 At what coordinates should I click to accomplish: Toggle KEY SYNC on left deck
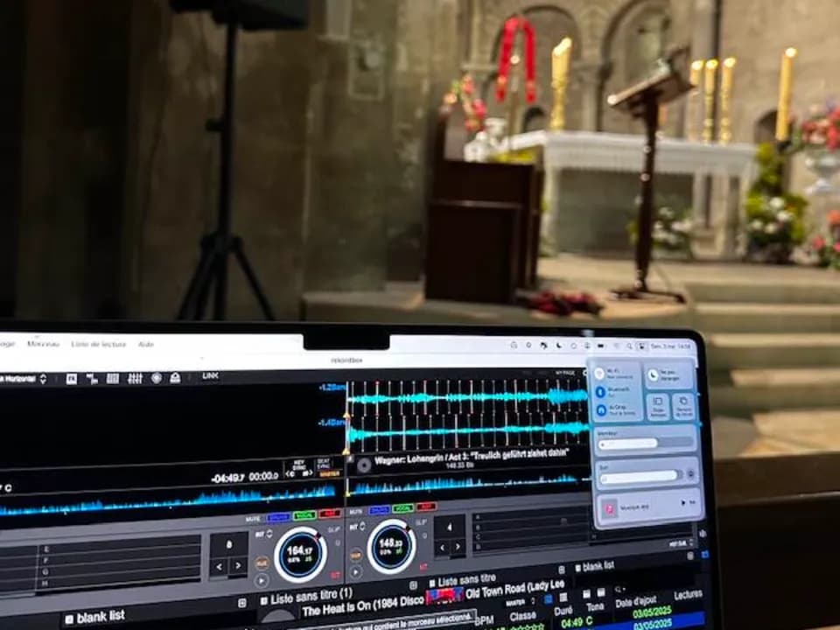tap(299, 465)
